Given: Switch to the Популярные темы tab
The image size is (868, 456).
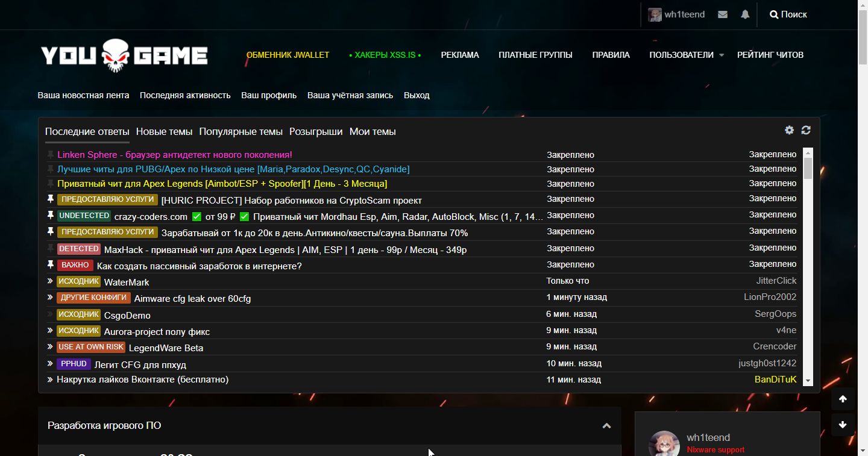Looking at the screenshot, I should coord(241,131).
